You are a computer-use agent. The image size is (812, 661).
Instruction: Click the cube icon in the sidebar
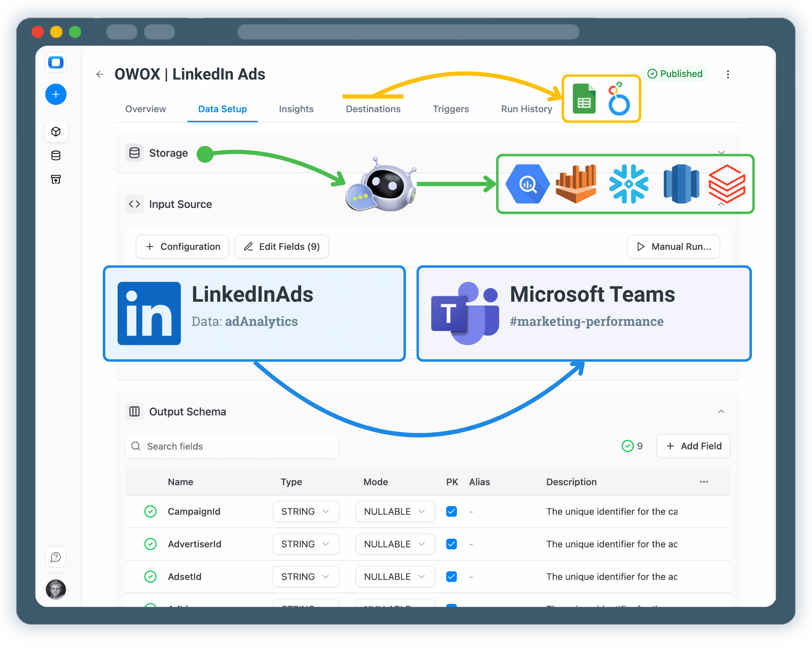[56, 131]
